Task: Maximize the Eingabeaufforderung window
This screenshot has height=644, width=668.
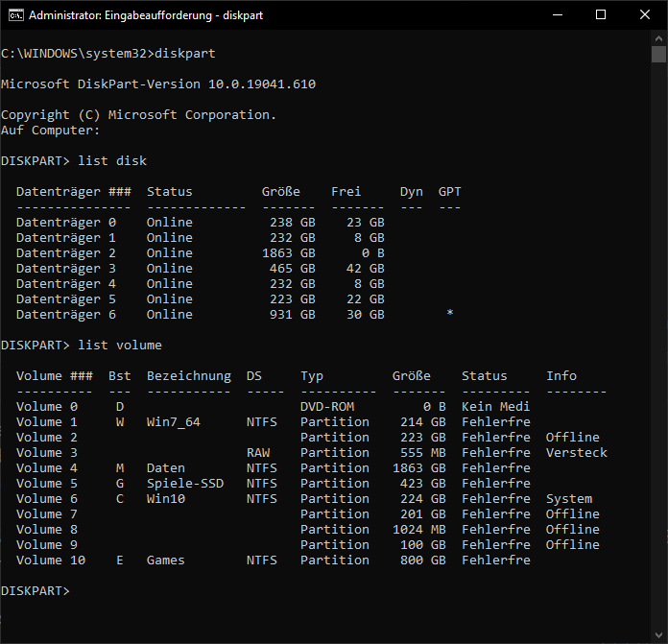Action: tap(601, 15)
